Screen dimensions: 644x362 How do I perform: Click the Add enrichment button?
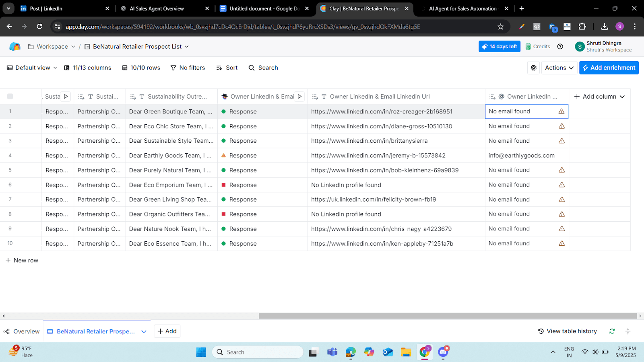609,68
